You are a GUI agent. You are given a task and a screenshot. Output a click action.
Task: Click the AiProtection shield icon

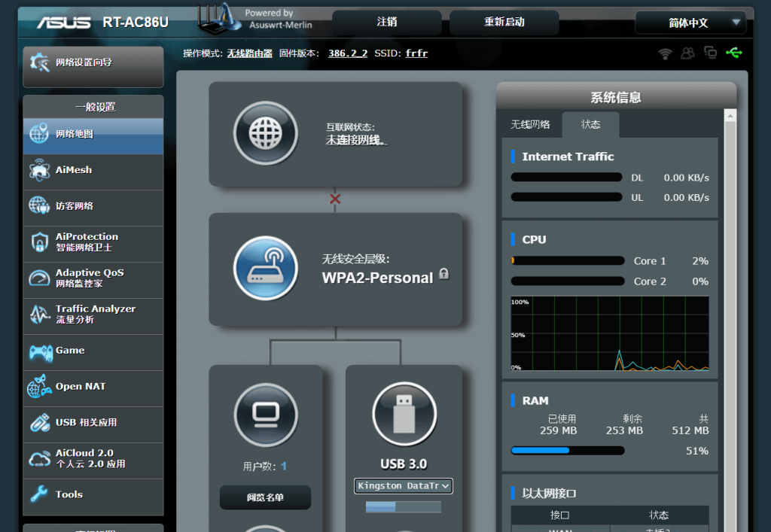tap(40, 242)
